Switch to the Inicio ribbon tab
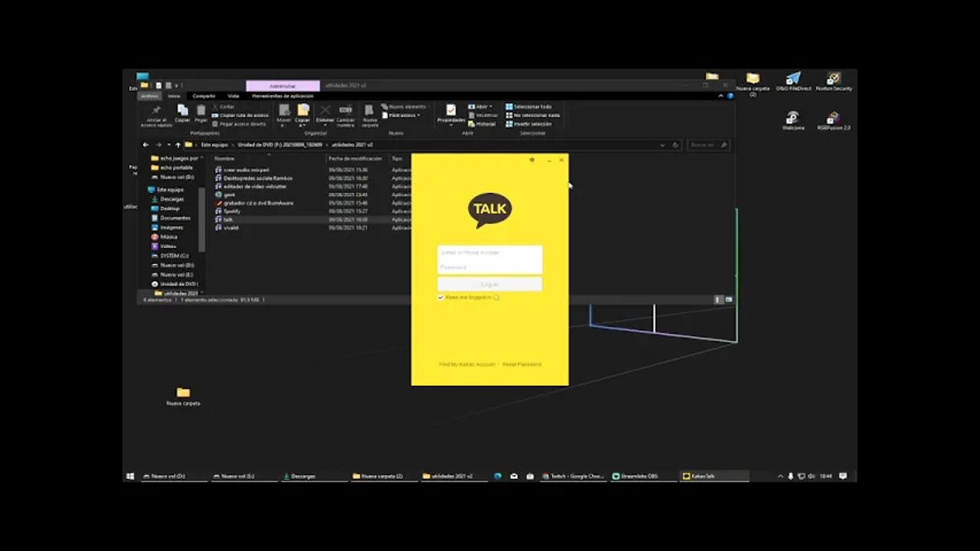This screenshot has height=551, width=980. click(174, 96)
